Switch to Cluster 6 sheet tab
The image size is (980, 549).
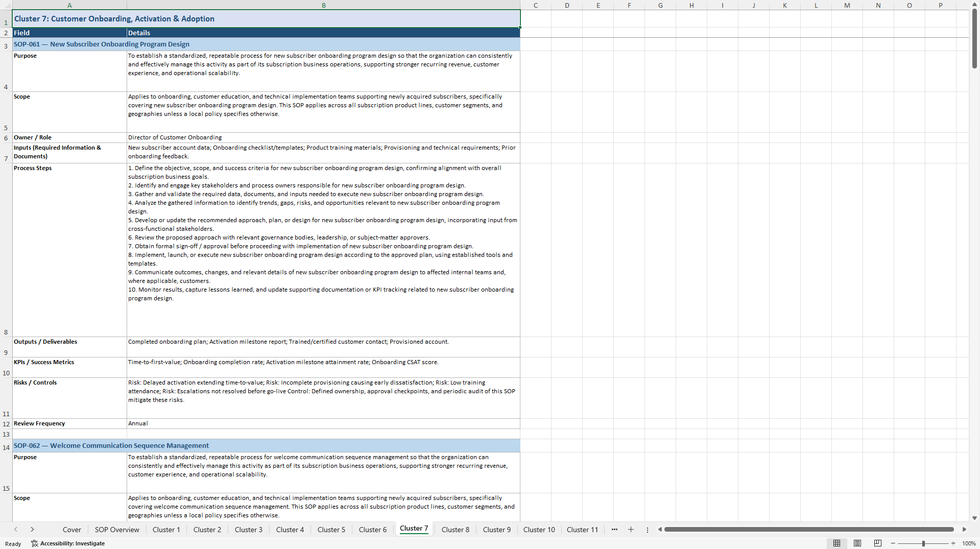(373, 530)
